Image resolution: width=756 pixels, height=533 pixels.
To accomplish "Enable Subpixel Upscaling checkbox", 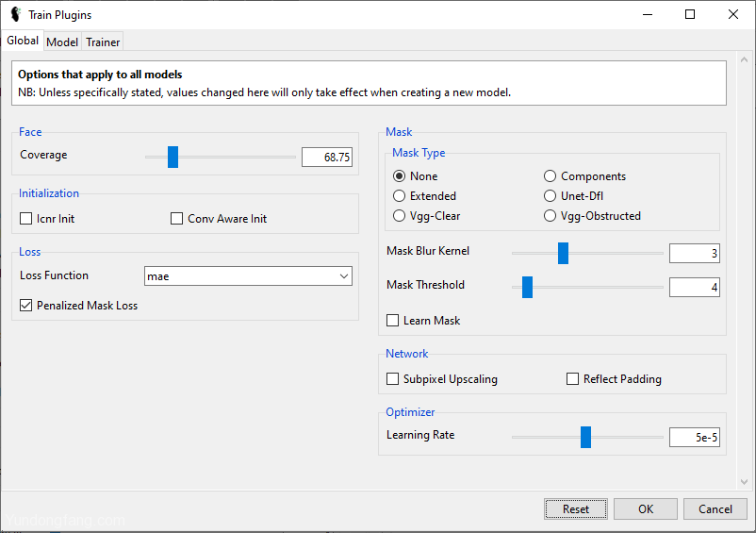I will pos(393,379).
